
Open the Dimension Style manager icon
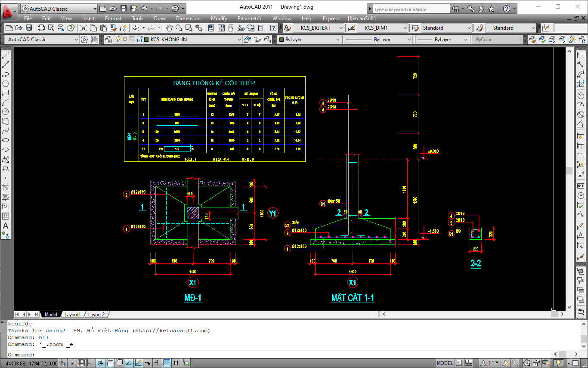(351, 28)
